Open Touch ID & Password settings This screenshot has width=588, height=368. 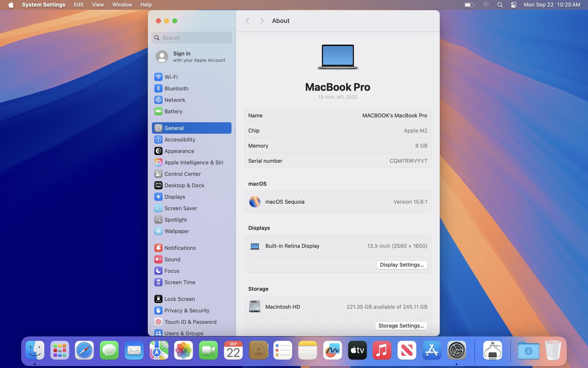click(x=192, y=322)
